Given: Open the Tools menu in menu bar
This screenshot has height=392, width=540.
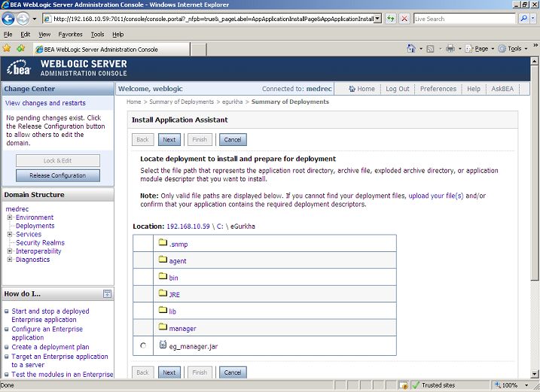Looking at the screenshot, I should [x=97, y=35].
